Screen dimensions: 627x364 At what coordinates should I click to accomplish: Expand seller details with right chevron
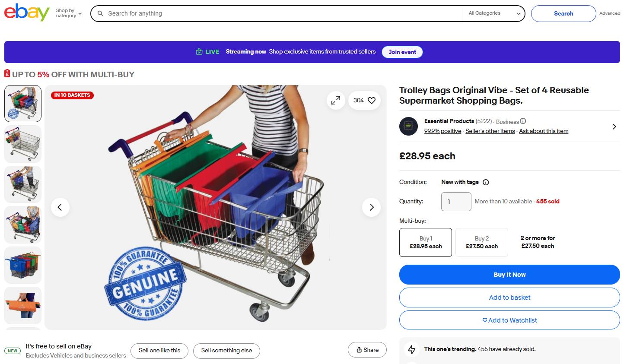614,127
